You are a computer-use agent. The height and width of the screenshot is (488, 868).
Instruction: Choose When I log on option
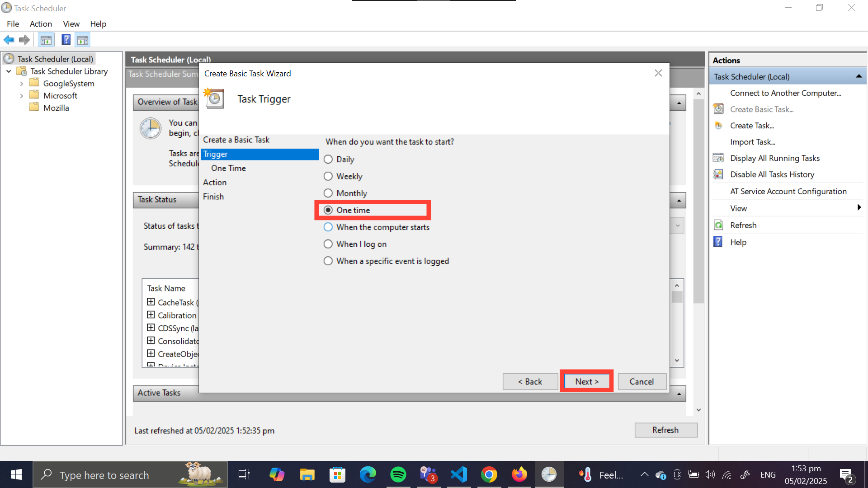coord(328,244)
